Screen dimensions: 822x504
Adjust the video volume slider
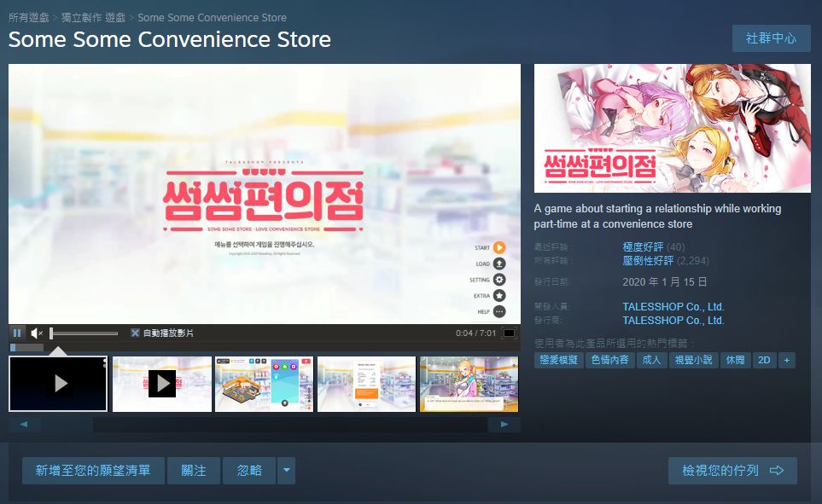click(84, 333)
